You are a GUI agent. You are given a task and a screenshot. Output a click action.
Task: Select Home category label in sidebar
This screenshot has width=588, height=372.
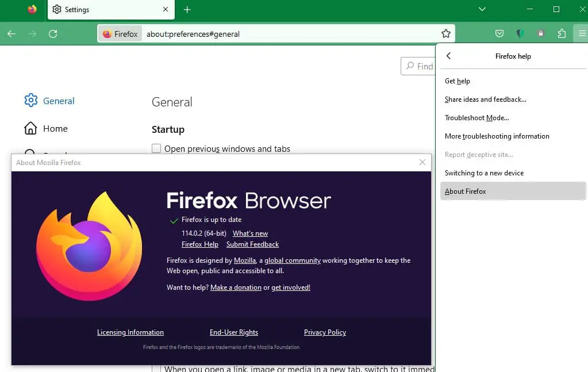tap(55, 129)
